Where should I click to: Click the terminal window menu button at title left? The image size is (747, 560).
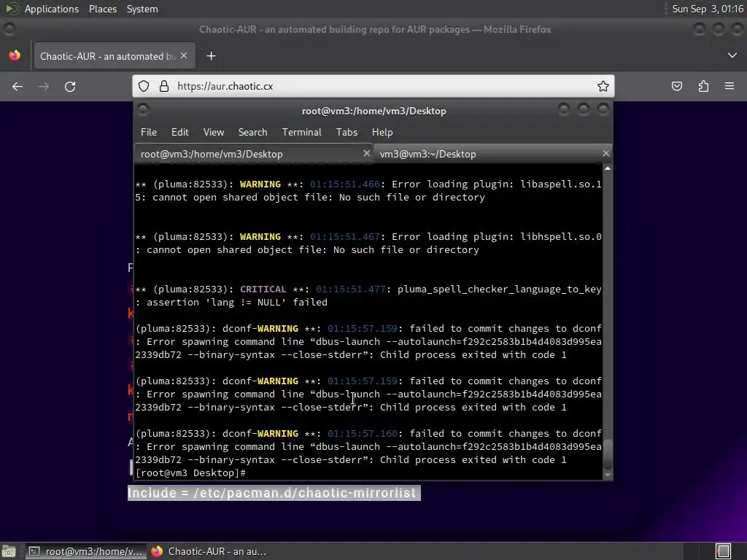(143, 111)
